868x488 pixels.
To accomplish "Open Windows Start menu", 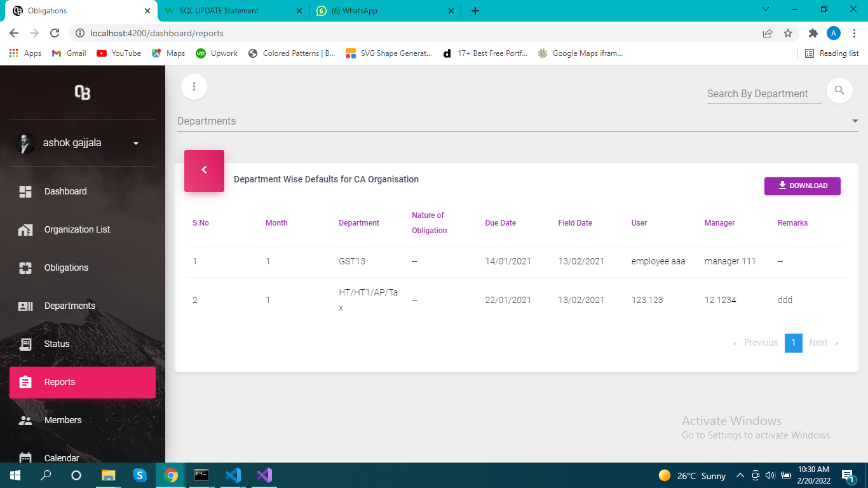I will click(x=15, y=475).
